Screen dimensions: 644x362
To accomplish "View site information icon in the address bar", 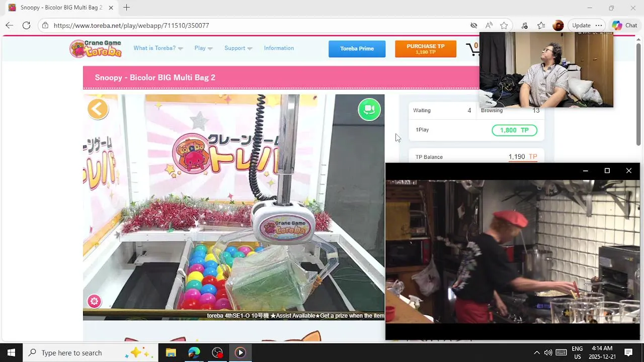I will click(45, 25).
